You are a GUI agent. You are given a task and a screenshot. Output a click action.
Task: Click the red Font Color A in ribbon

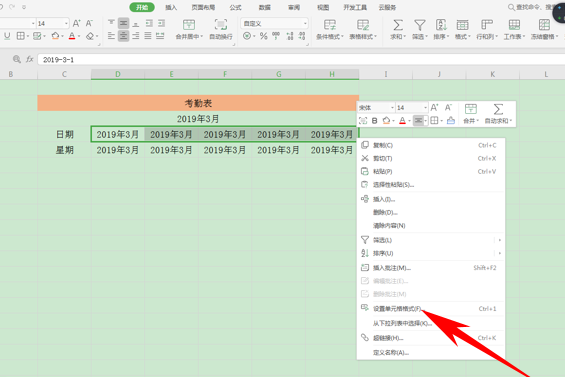72,36
